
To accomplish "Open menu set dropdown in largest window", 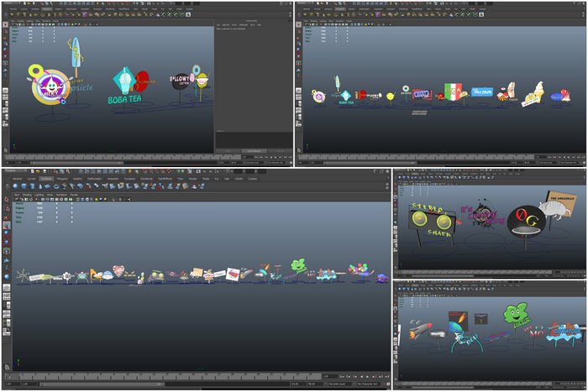I will (15, 171).
